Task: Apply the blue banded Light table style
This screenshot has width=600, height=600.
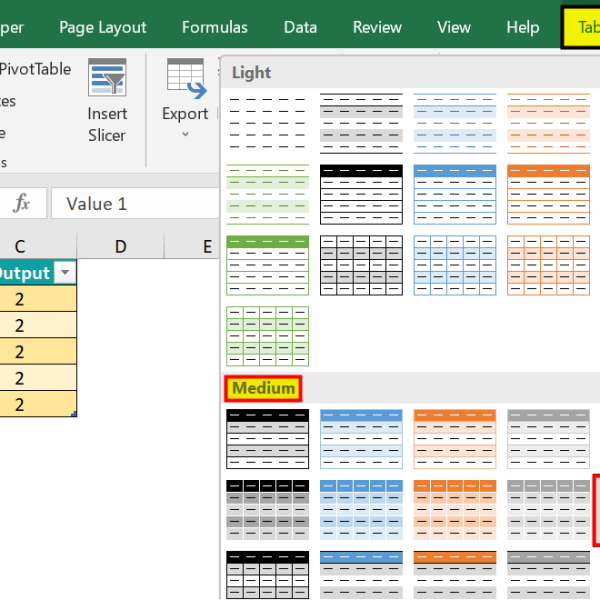Action: [455, 123]
